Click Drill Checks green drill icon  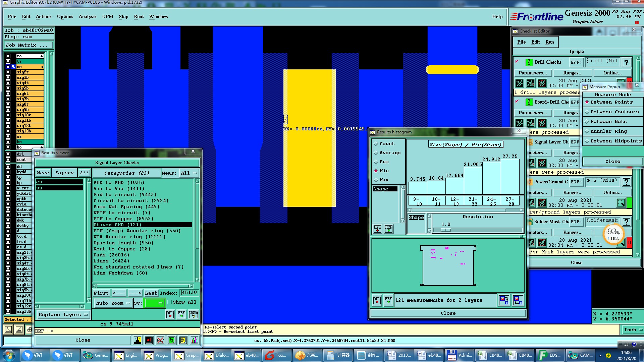pos(529,62)
